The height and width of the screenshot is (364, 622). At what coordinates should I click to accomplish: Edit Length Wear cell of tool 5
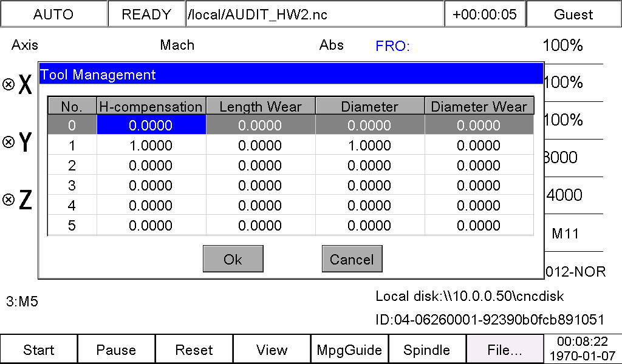pos(261,225)
